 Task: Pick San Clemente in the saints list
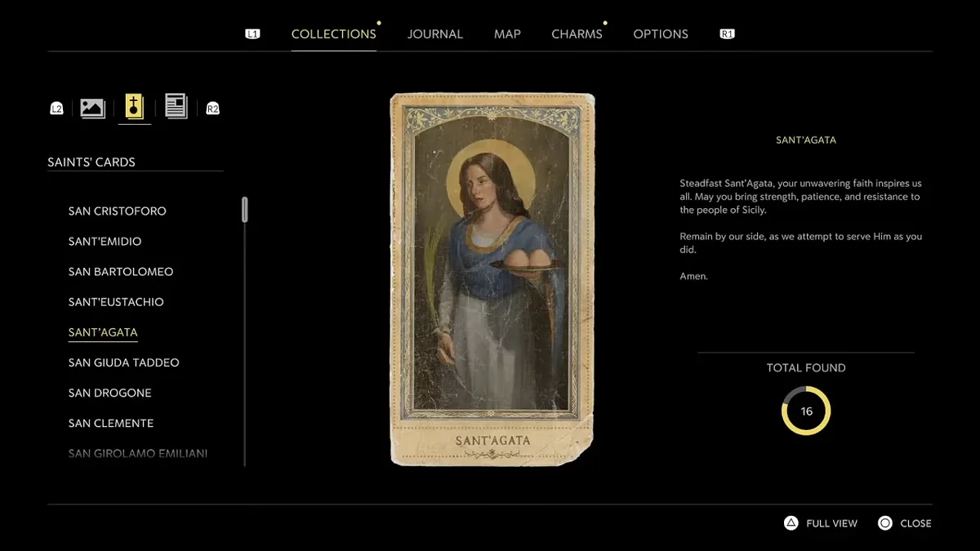[110, 423]
